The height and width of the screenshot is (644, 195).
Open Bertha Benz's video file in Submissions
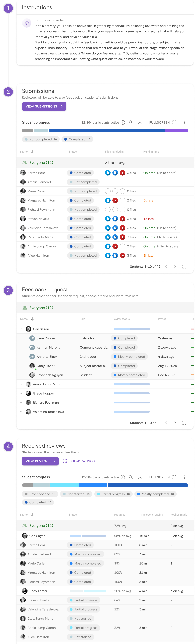tap(122, 173)
